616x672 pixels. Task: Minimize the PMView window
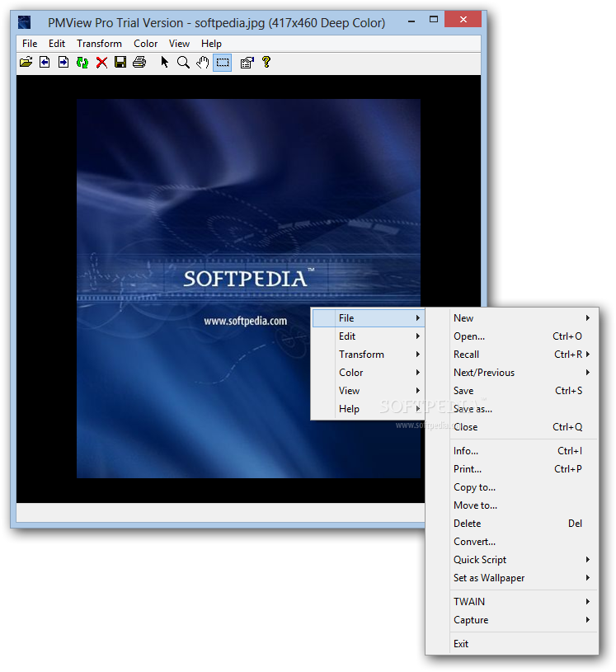tap(411, 20)
